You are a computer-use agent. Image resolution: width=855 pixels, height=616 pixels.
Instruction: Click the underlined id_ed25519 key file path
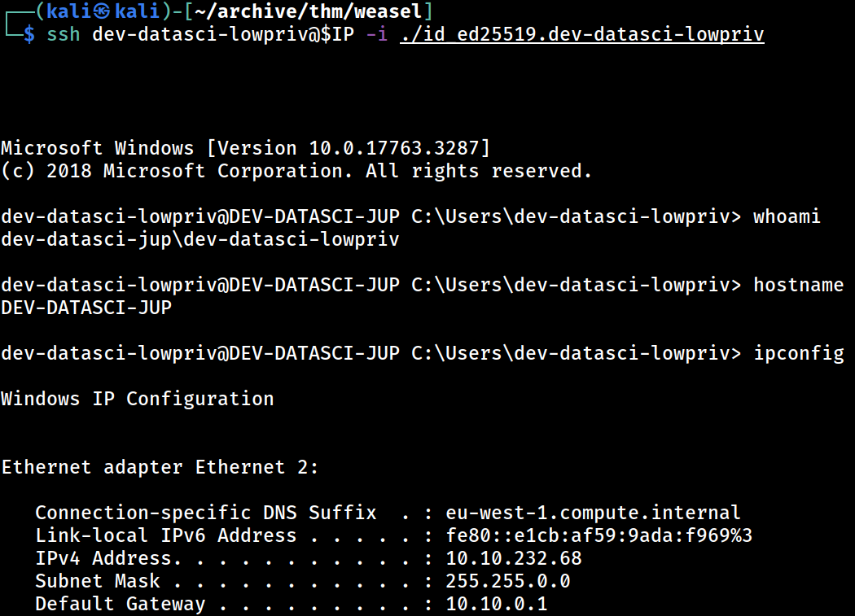(x=582, y=34)
